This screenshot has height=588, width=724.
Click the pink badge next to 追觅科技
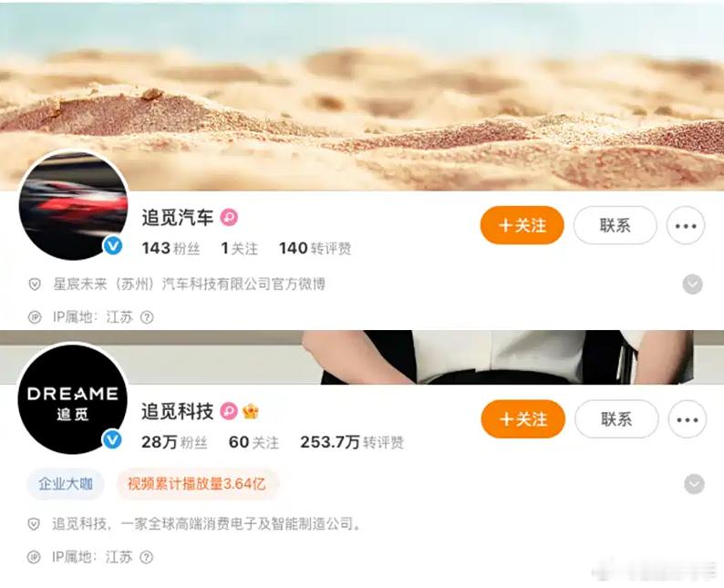click(229, 411)
